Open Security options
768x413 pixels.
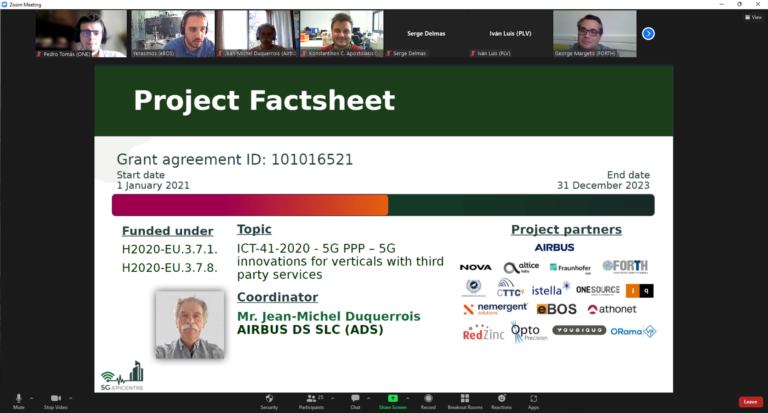click(269, 401)
